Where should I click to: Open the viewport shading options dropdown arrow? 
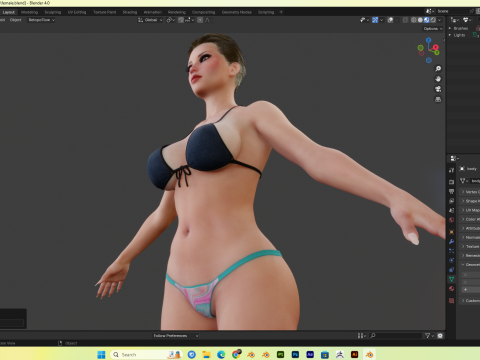[440, 20]
